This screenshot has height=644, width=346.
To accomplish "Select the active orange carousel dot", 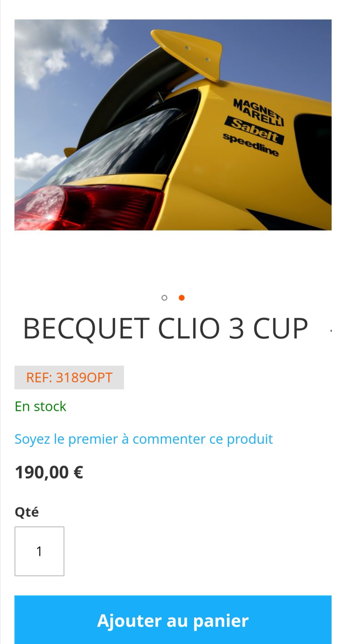I will pos(181,298).
